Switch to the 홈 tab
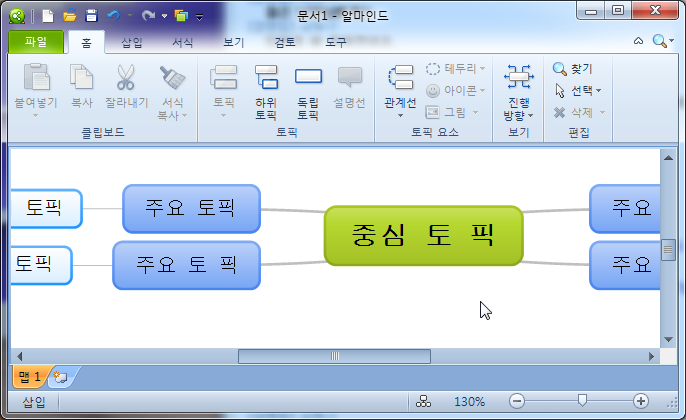Image resolution: width=686 pixels, height=420 pixels. pyautogui.click(x=87, y=42)
